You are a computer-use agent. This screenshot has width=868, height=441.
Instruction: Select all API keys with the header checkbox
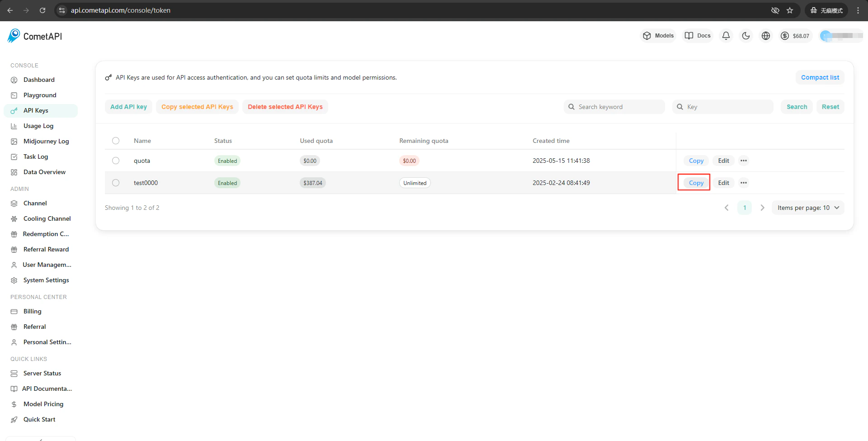click(x=116, y=141)
